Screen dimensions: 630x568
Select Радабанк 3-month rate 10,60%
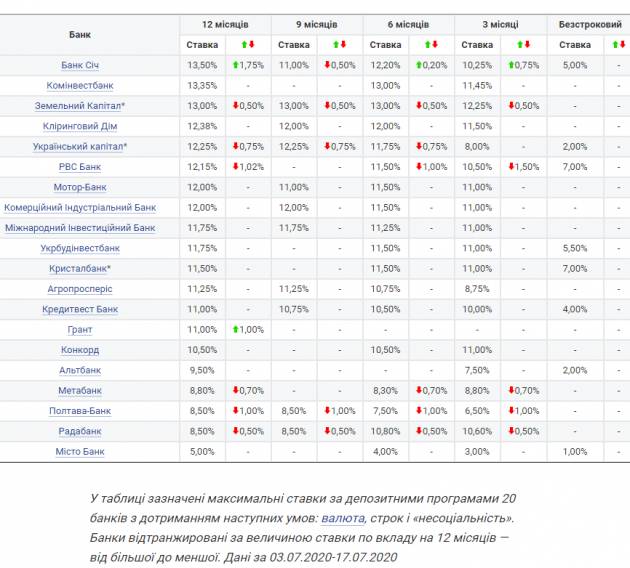coord(477,431)
